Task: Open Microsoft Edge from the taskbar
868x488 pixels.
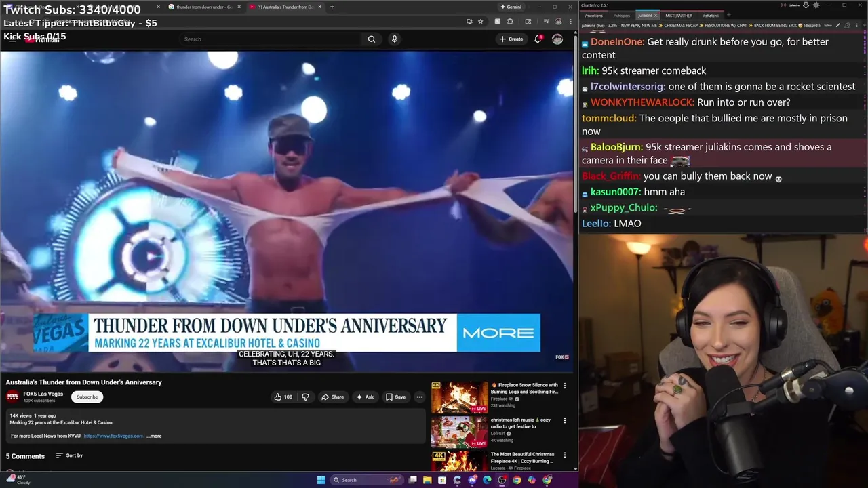Action: [x=487, y=480]
